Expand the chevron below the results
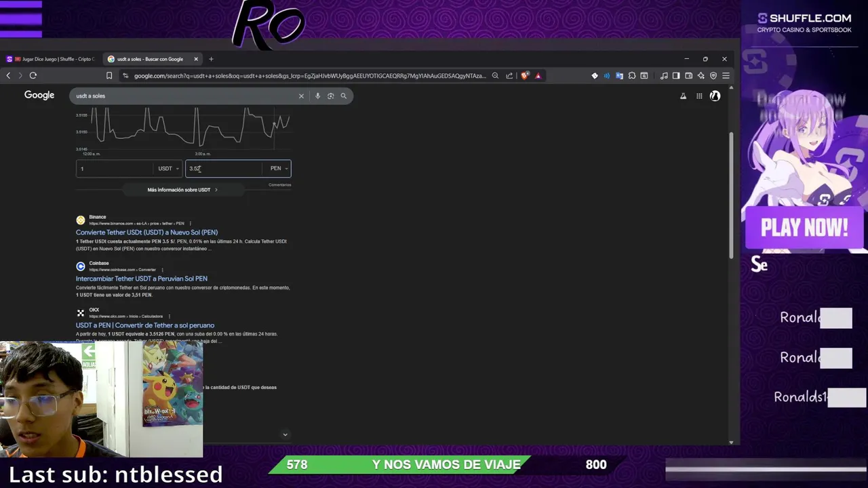Screen dimensions: 868x488 click(x=285, y=434)
